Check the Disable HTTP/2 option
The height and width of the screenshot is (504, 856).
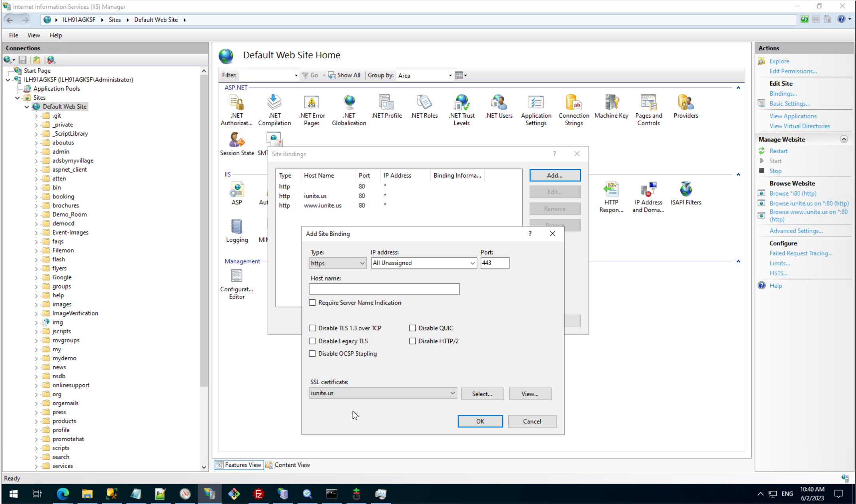point(412,341)
